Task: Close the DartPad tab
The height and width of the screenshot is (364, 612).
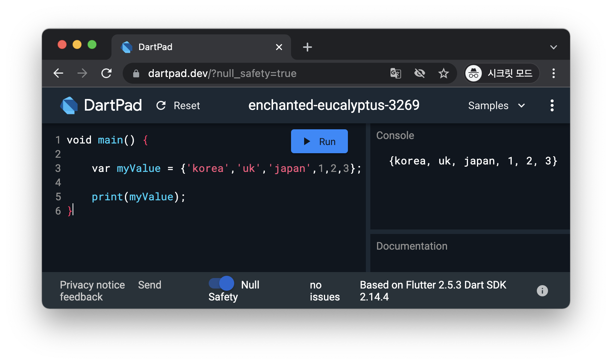Action: pos(279,47)
